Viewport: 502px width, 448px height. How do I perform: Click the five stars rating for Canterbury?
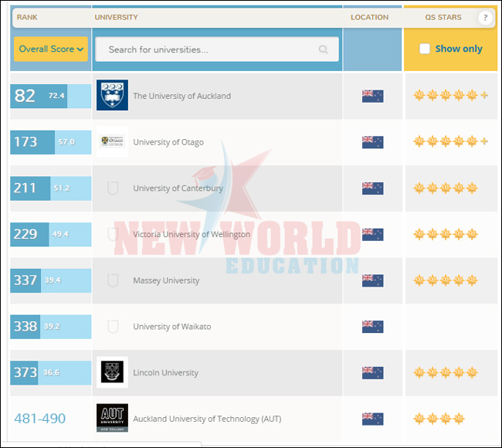point(446,188)
